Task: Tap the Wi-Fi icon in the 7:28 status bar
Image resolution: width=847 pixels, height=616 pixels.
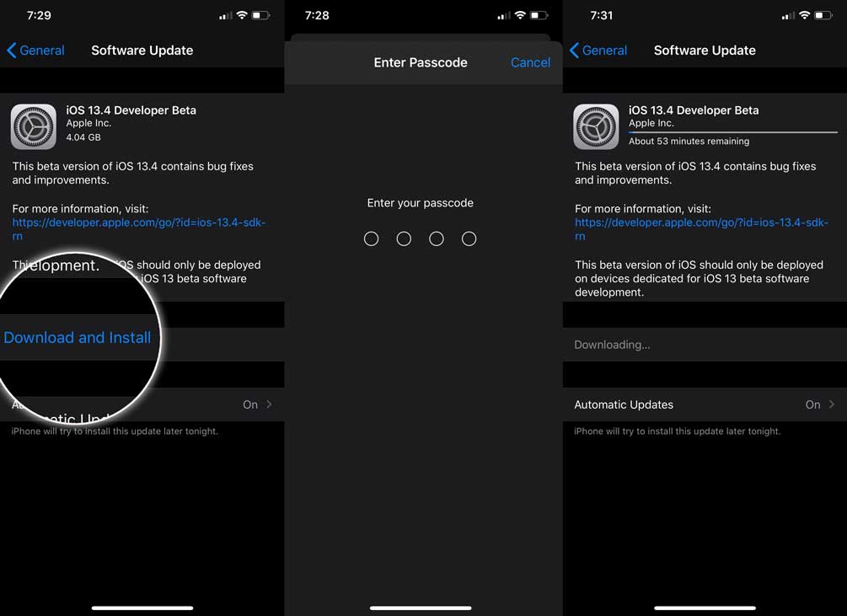Action: tap(520, 15)
